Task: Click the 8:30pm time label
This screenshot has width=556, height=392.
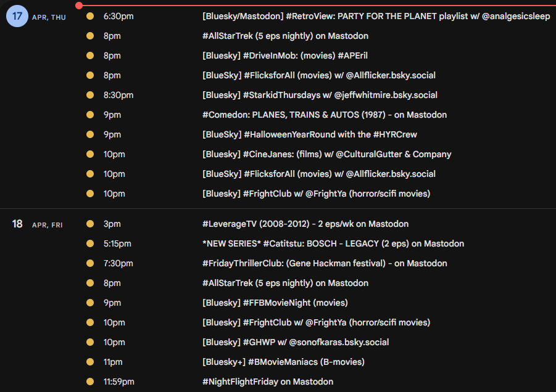Action: [118, 96]
